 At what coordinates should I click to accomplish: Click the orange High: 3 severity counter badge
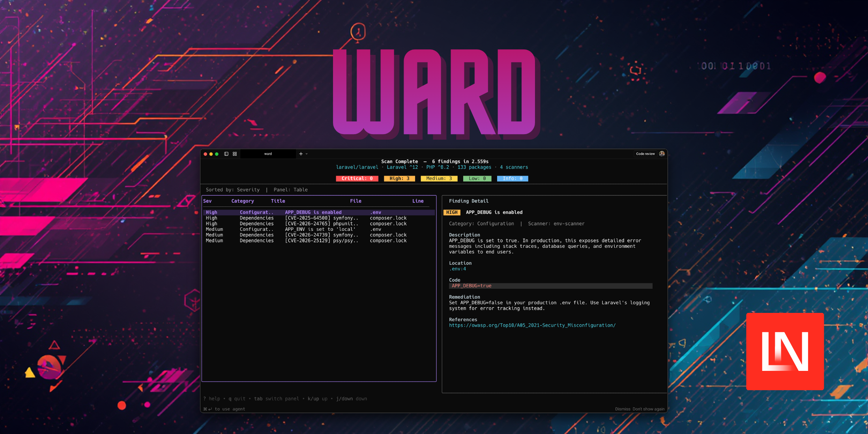click(399, 178)
